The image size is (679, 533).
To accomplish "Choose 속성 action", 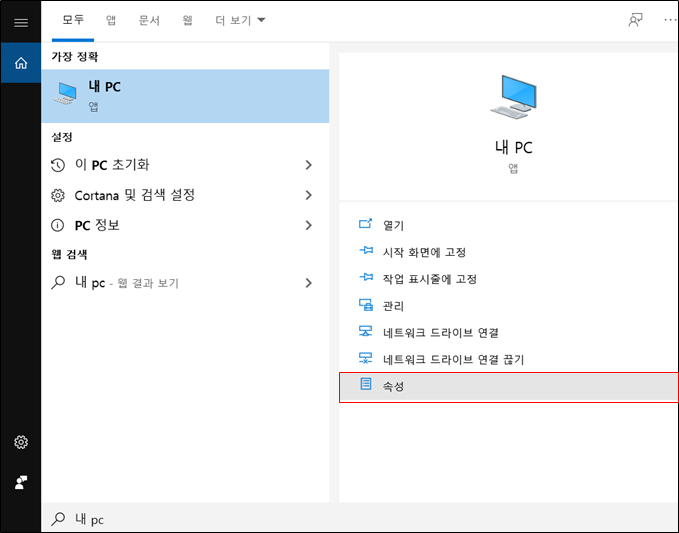I will click(508, 387).
